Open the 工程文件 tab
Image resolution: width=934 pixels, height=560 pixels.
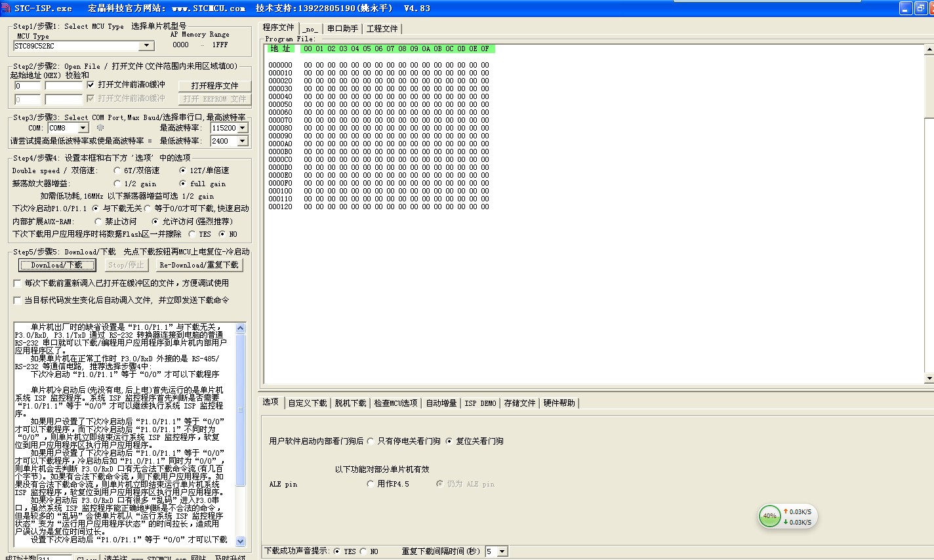point(382,29)
